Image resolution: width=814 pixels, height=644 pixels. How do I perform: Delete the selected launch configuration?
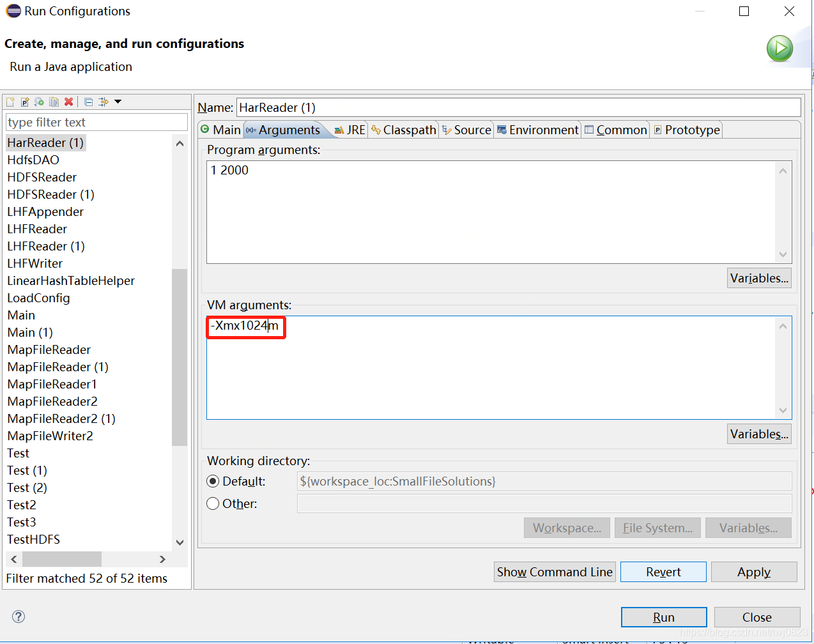tap(69, 102)
